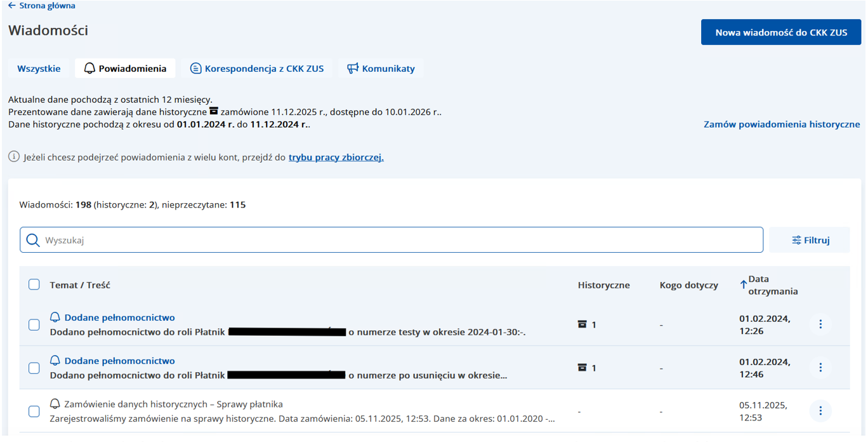
Task: Open the Filtruj filter options
Action: (810, 240)
